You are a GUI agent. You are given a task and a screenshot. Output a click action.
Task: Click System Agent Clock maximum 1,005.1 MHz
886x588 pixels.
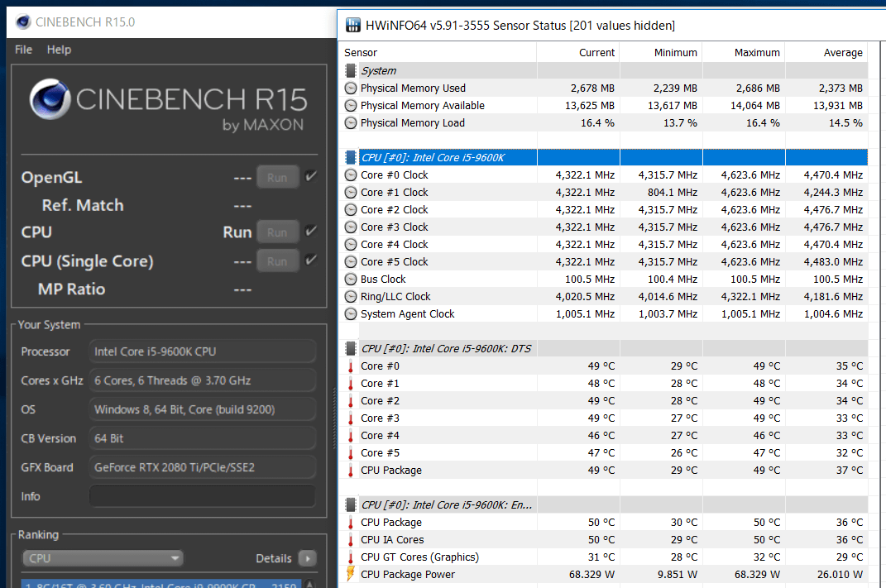pos(750,314)
